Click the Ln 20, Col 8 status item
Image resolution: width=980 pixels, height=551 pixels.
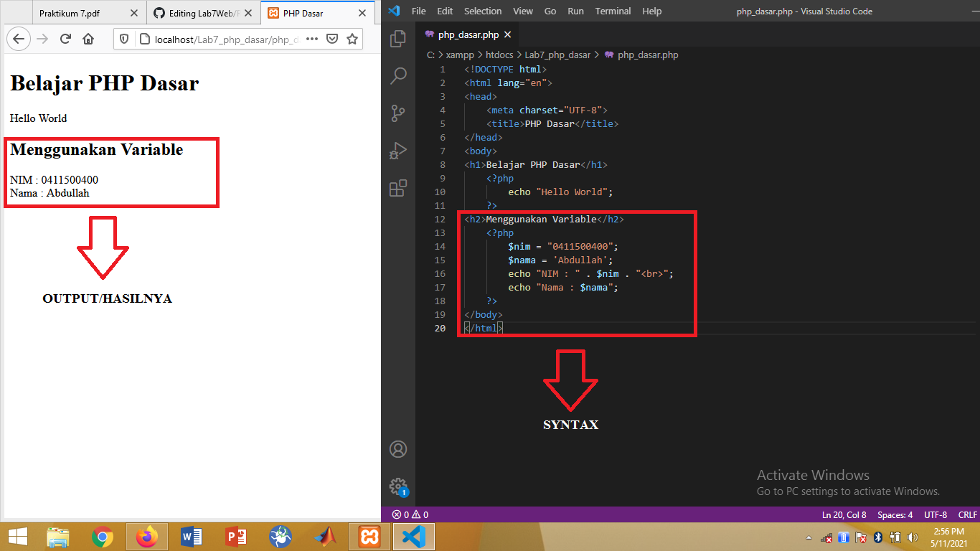click(x=843, y=514)
